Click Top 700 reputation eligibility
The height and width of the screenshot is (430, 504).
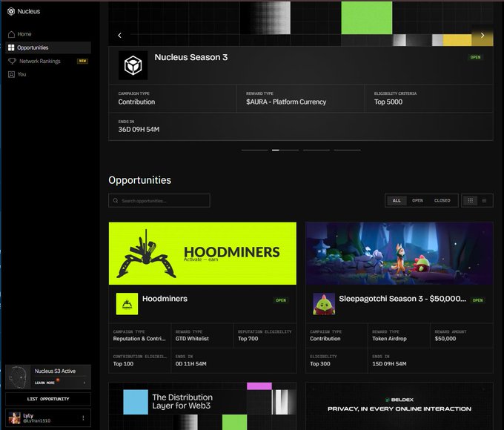[248, 339]
